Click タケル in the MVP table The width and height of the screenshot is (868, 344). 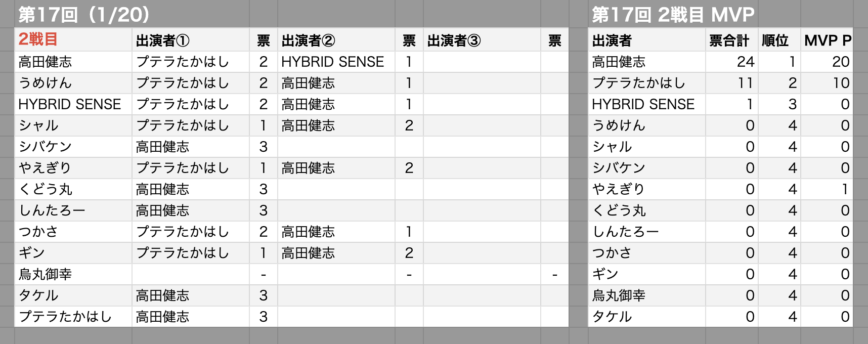point(612,317)
